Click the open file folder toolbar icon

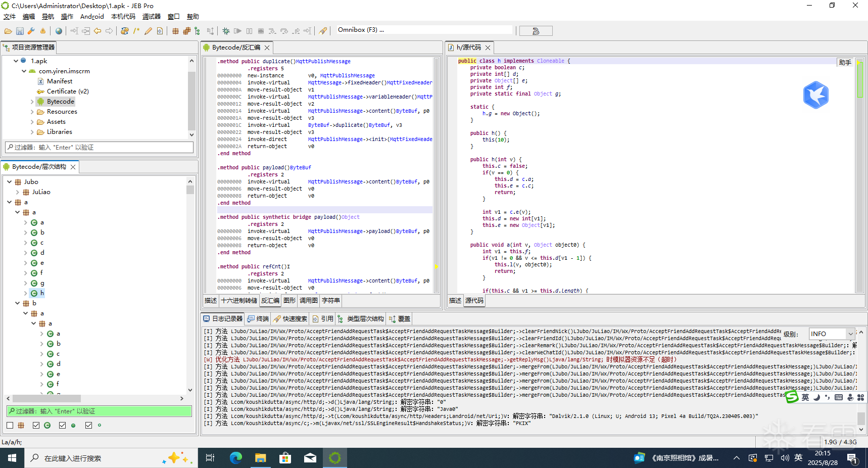[8, 31]
